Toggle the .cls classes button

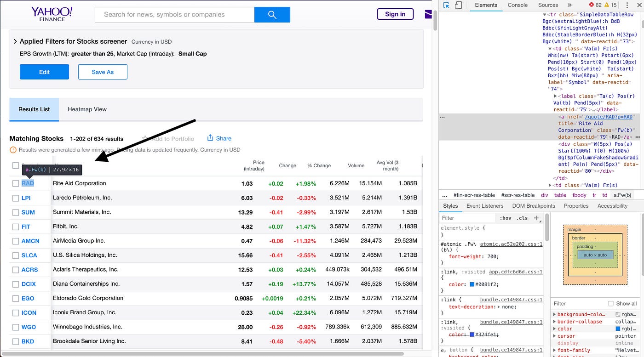(523, 218)
